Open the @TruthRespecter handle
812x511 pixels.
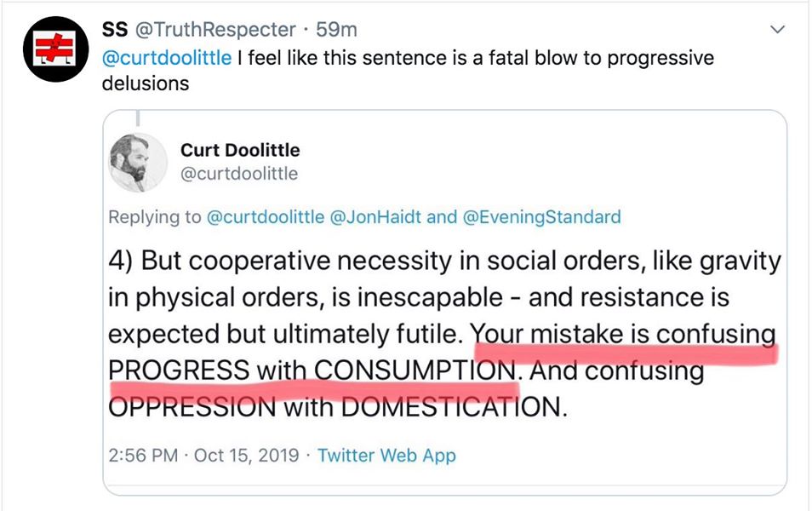(216, 30)
